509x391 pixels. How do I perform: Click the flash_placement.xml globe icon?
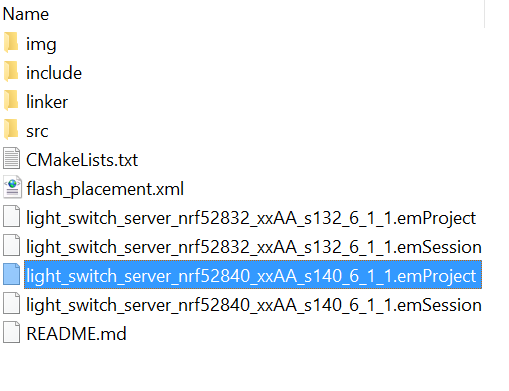(x=12, y=187)
